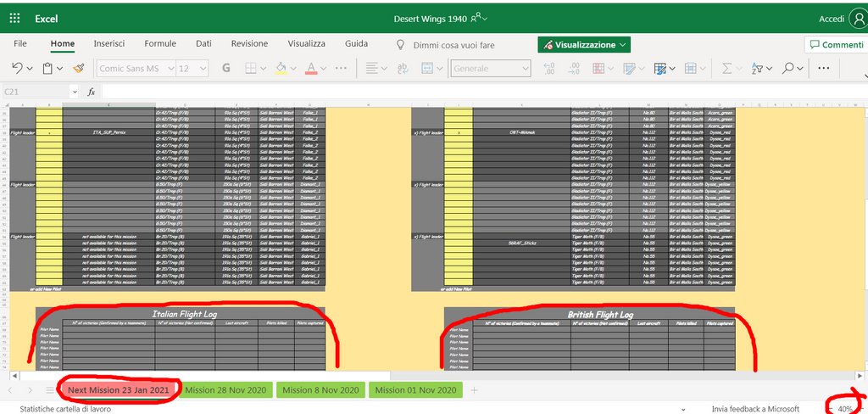Click the cell Borders icon
This screenshot has width=868, height=414.
click(x=251, y=68)
